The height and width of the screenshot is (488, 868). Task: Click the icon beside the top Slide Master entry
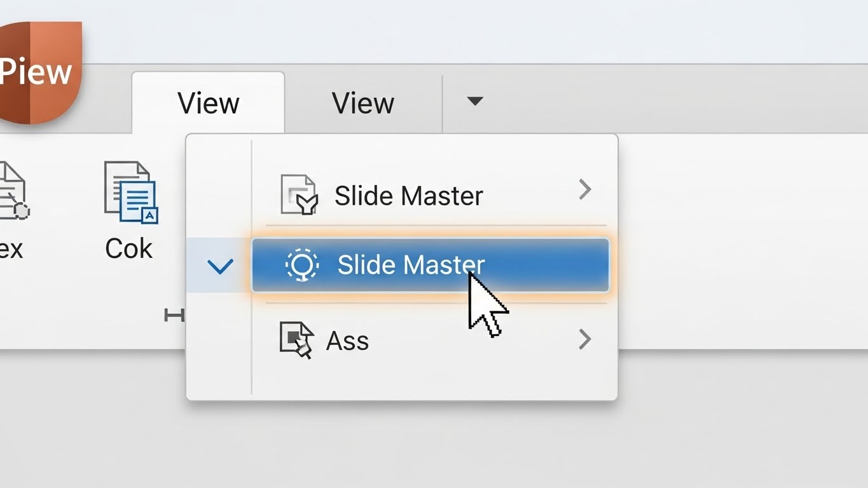point(298,194)
